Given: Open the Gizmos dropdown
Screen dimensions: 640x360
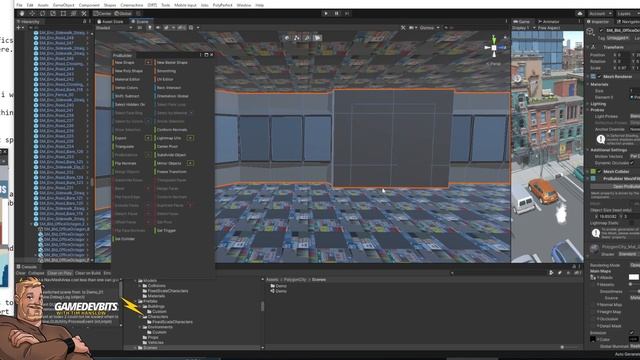Looking at the screenshot, I should coord(429,28).
